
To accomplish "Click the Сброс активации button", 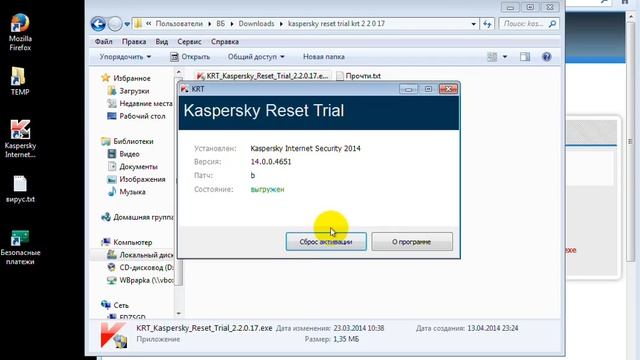I will (326, 242).
